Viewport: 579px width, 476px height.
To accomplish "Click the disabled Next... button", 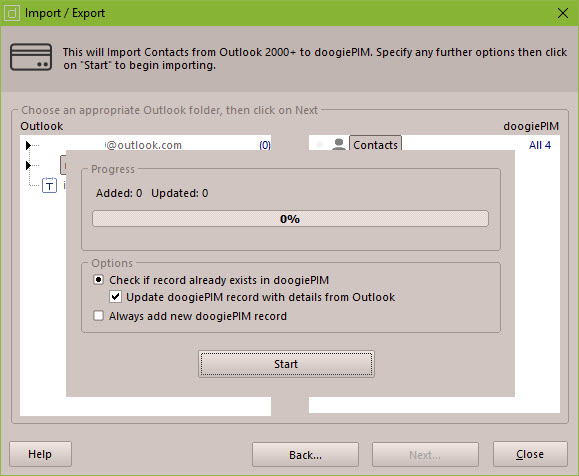I will pos(425,455).
